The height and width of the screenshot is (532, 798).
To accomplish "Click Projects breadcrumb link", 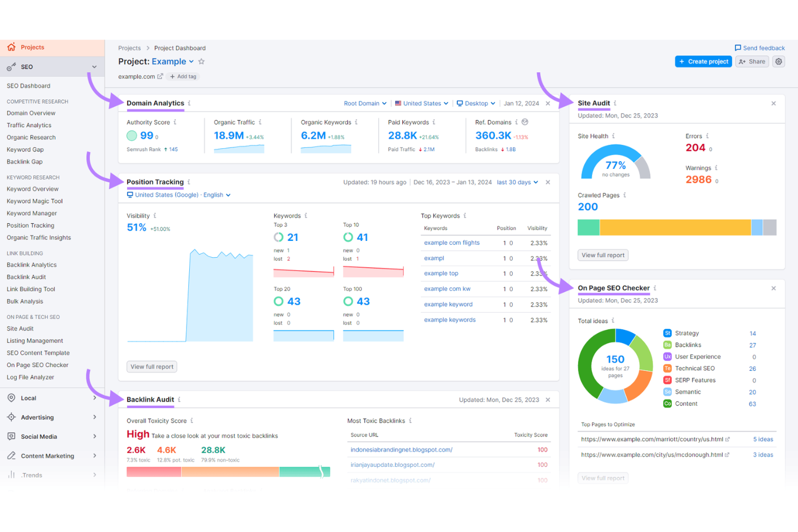I will pos(129,48).
